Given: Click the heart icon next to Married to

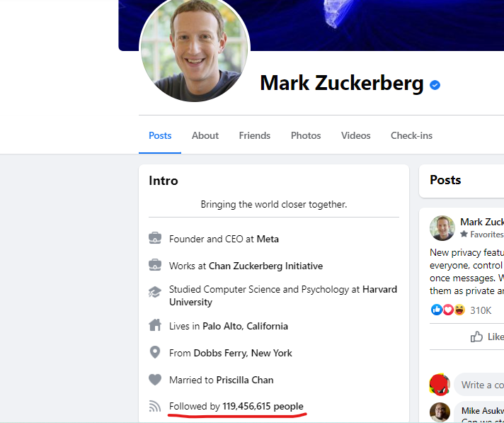Looking at the screenshot, I should pos(155,380).
